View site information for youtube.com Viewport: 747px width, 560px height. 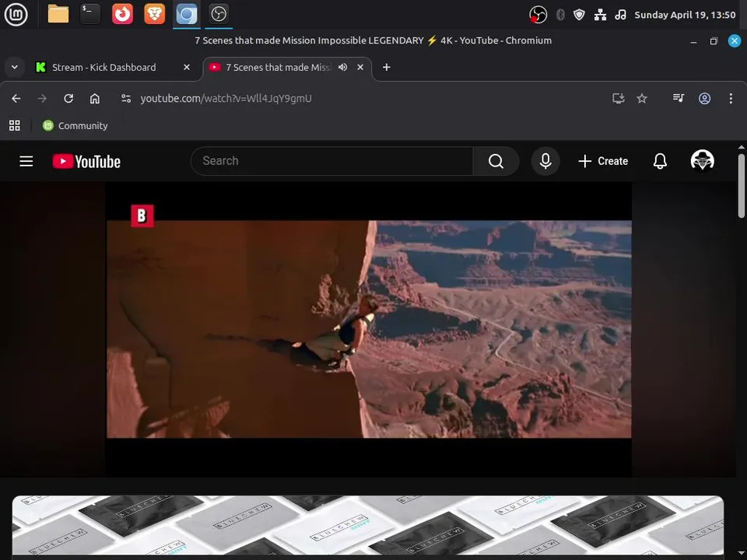point(126,99)
